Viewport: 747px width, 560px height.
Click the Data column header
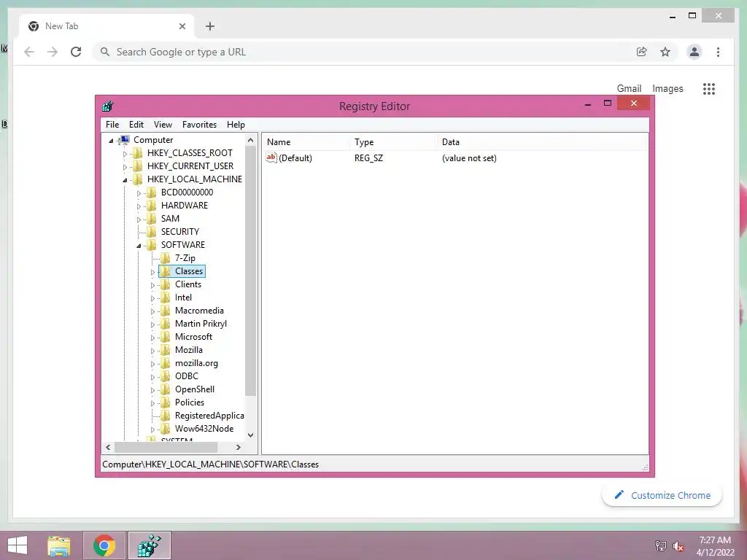pyautogui.click(x=543, y=142)
